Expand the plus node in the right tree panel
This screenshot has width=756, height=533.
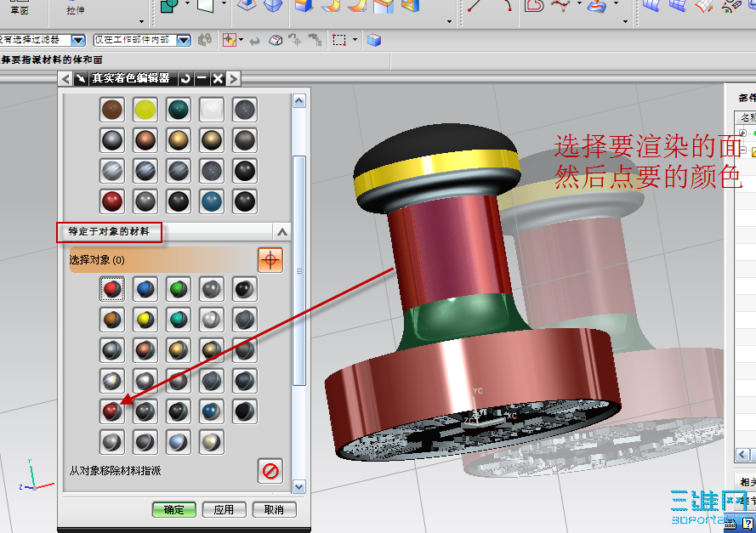click(742, 133)
